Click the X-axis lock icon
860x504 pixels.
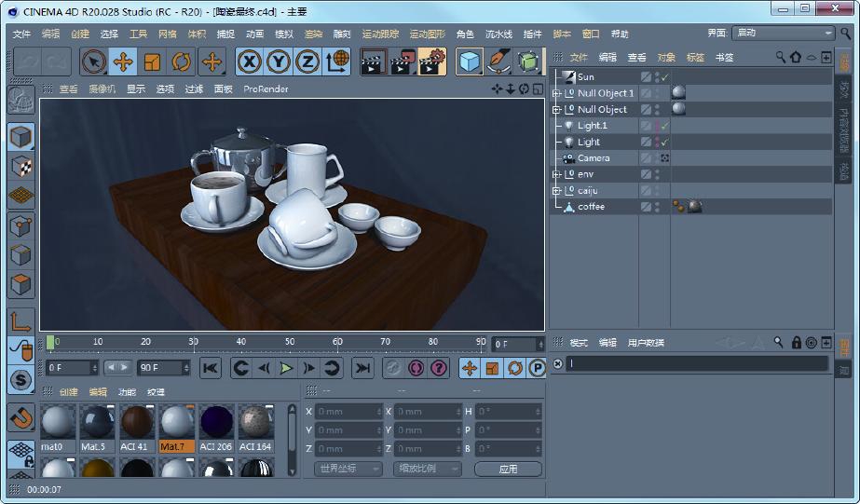(x=249, y=62)
